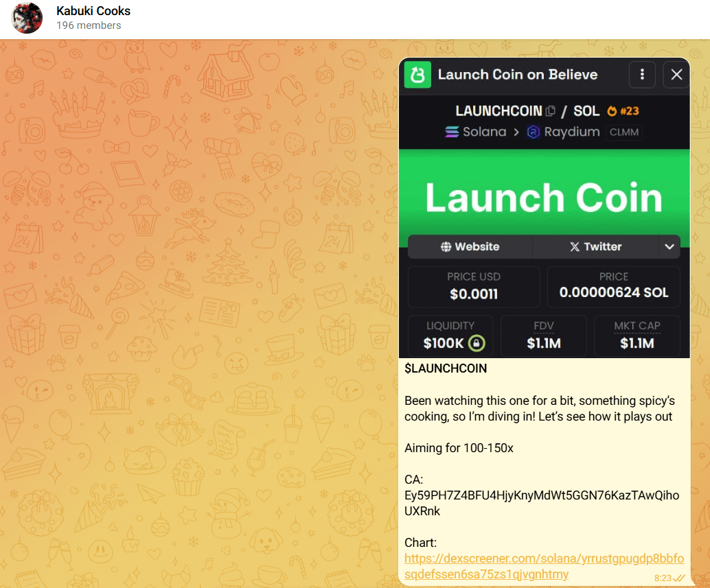The image size is (710, 588).
Task: Expand the links chevron dropdown
Action: tap(669, 246)
